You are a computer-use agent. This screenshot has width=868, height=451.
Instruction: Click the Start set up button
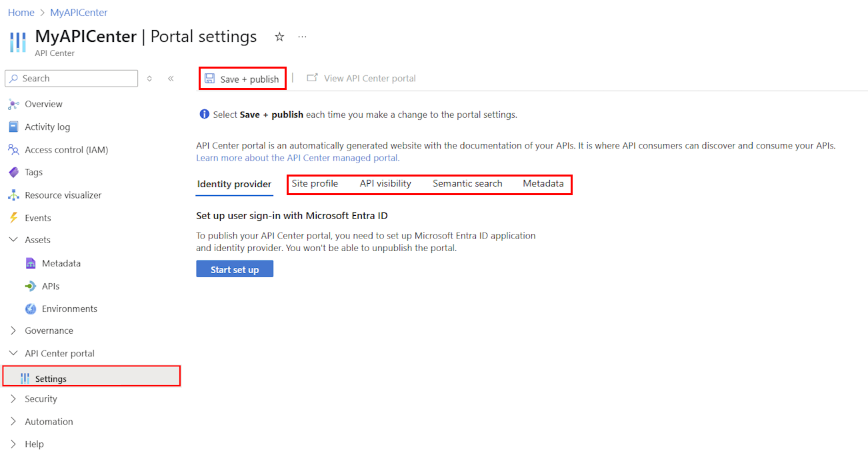pos(235,269)
